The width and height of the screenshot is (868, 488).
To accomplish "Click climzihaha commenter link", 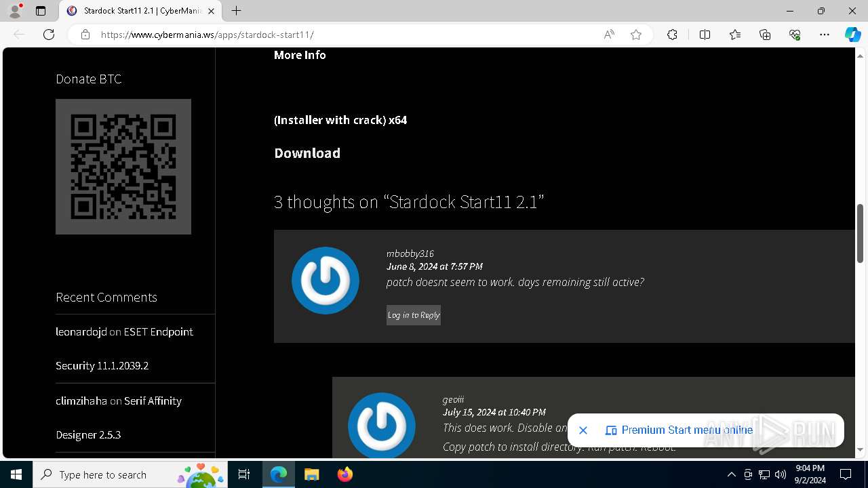I will click(x=81, y=401).
